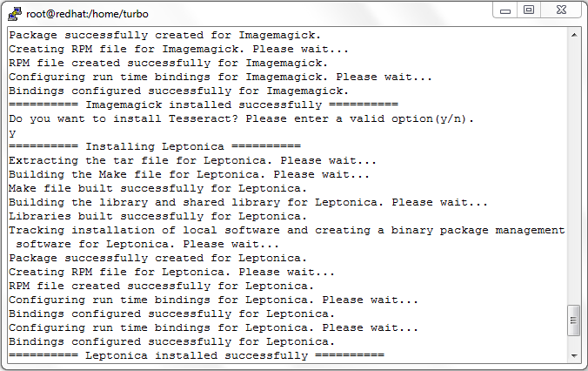
Task: Click the 'Leptonica installed successfully' line
Action: [x=197, y=355]
